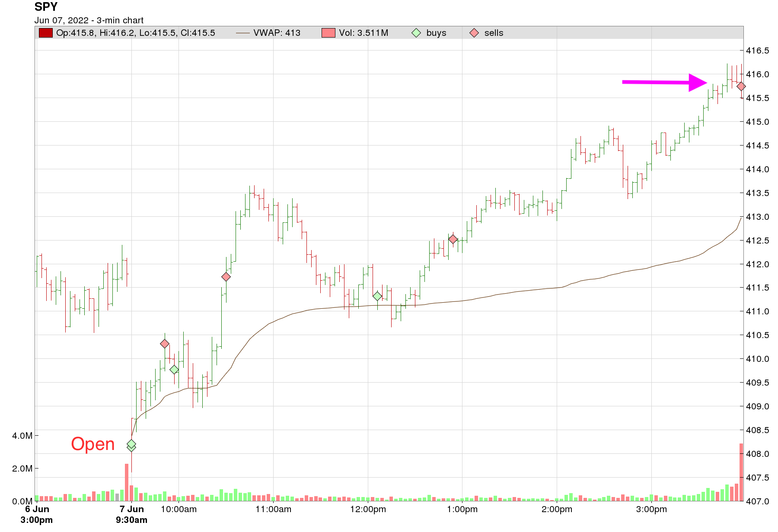The image size is (778, 532).
Task: Click the sell diamond near 411.7 around 10:30am
Action: pos(226,276)
